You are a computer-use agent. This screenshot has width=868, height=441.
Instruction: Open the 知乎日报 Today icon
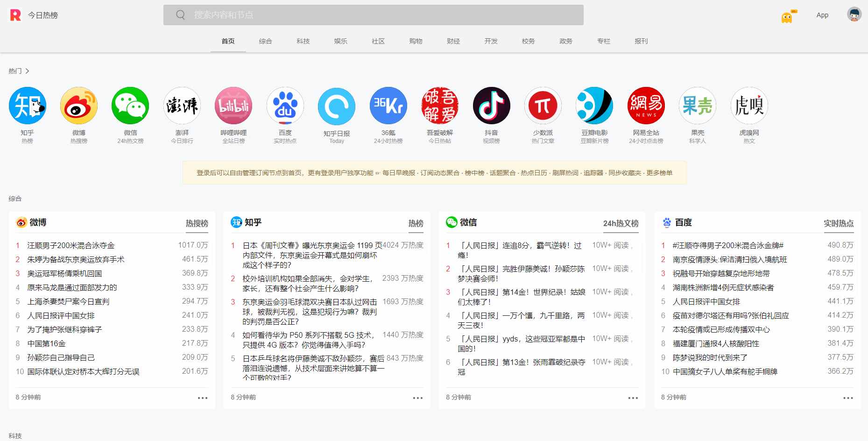(337, 107)
